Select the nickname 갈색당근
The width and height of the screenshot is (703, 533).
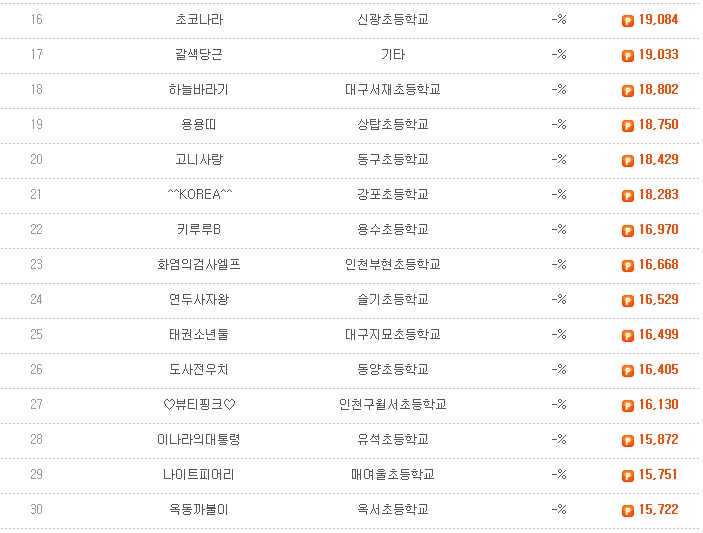[199, 54]
